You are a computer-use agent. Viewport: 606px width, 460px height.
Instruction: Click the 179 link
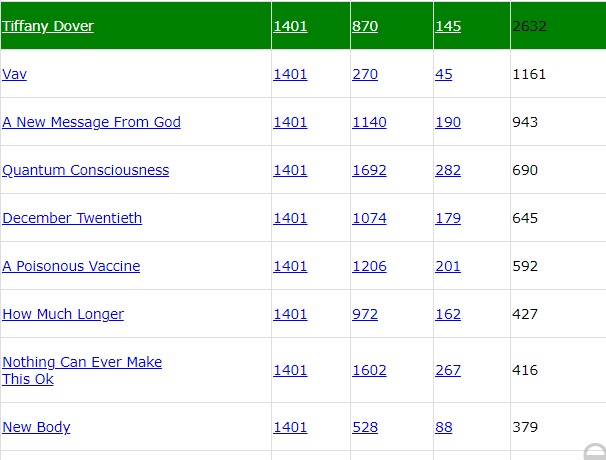(x=448, y=218)
